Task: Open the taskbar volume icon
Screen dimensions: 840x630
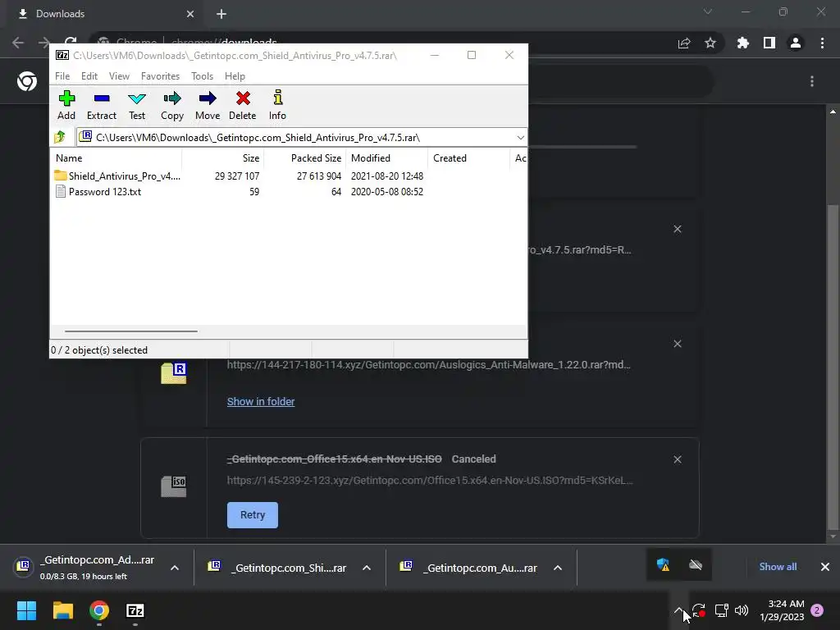Action: (742, 610)
